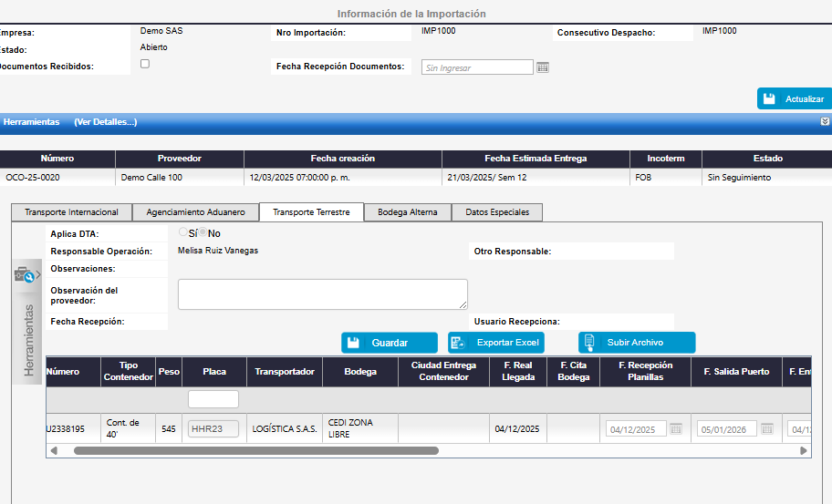Collapse the Herramientas bar with chevron

coord(825,121)
